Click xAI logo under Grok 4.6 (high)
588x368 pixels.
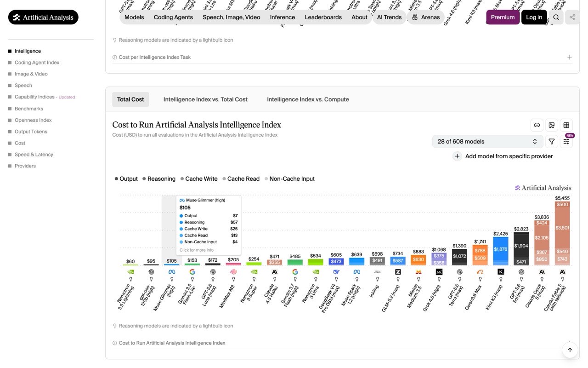(x=439, y=272)
